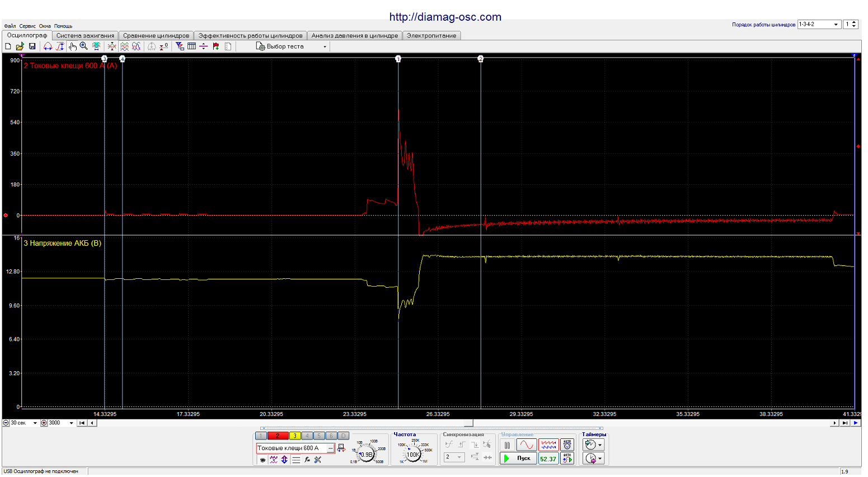Screen dimensions: 868x477
Task: Select the vertical measurement cursor tool
Action: tap(60, 46)
